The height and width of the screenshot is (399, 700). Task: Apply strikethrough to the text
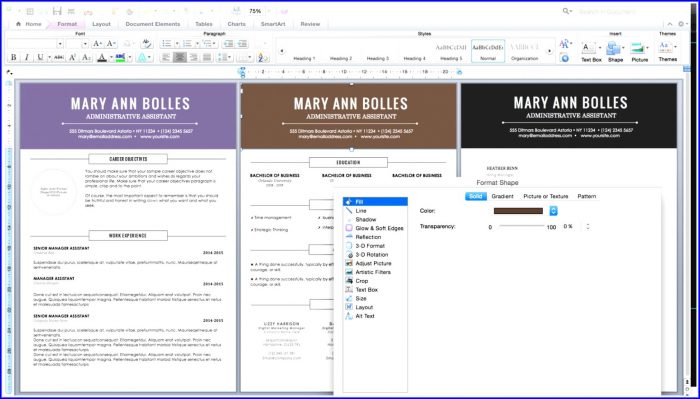[59, 57]
